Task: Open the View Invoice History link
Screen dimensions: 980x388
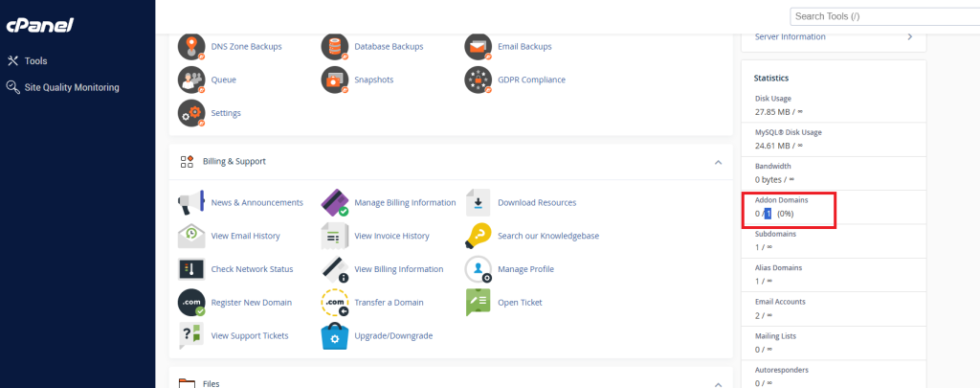Action: coord(391,236)
